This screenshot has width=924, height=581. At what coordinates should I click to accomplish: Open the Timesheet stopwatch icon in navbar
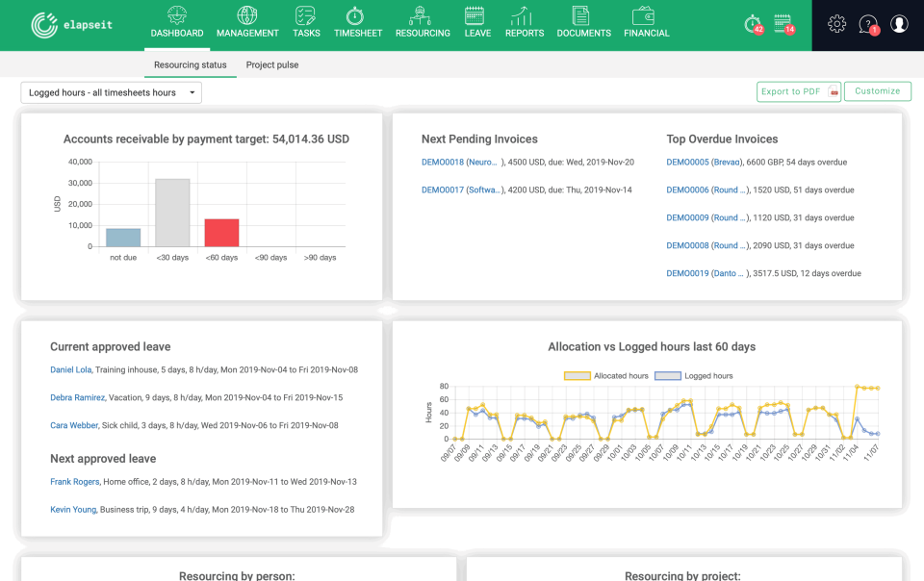tap(357, 16)
